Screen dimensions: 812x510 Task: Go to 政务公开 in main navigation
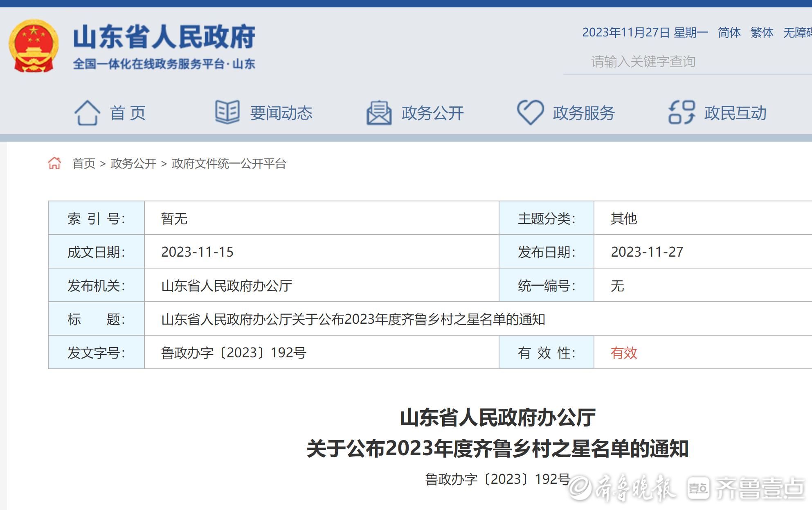click(432, 113)
